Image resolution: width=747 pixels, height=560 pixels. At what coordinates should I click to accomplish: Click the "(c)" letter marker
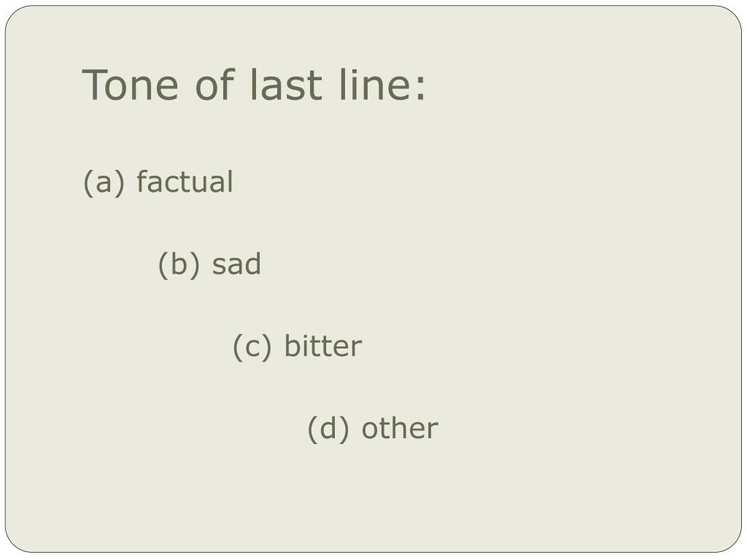[x=252, y=346]
